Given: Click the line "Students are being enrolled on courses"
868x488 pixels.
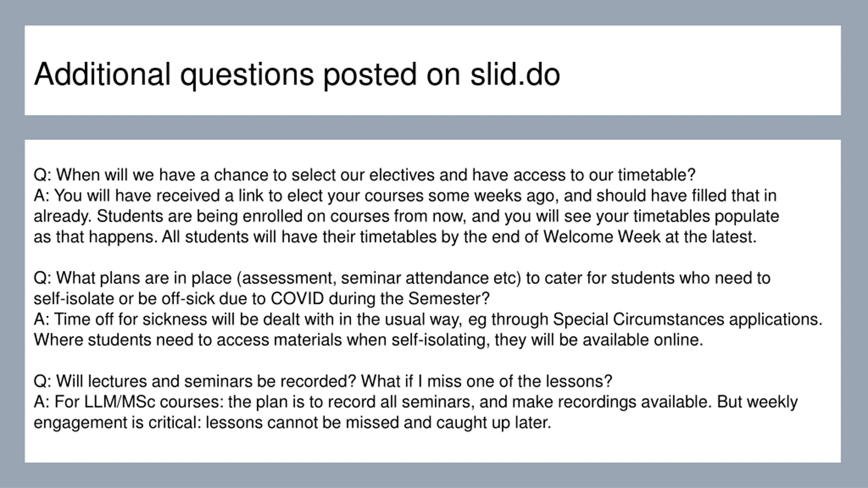Looking at the screenshot, I should coord(406,217).
